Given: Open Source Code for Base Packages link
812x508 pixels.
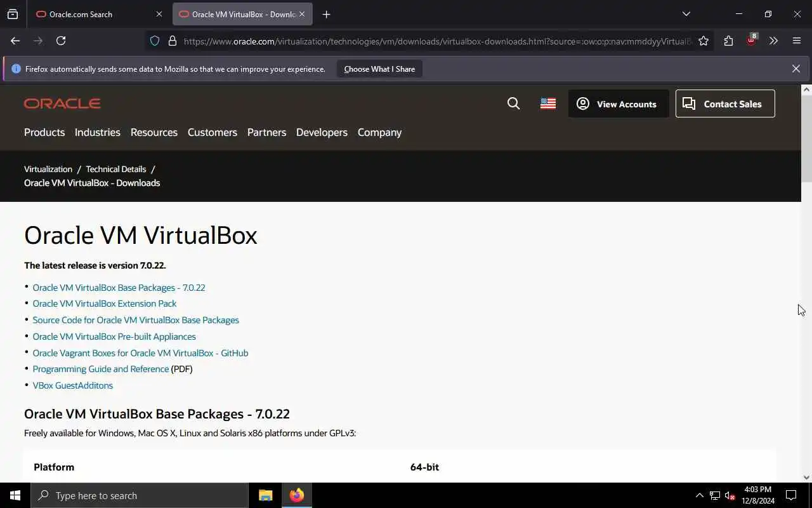Looking at the screenshot, I should coord(136,320).
